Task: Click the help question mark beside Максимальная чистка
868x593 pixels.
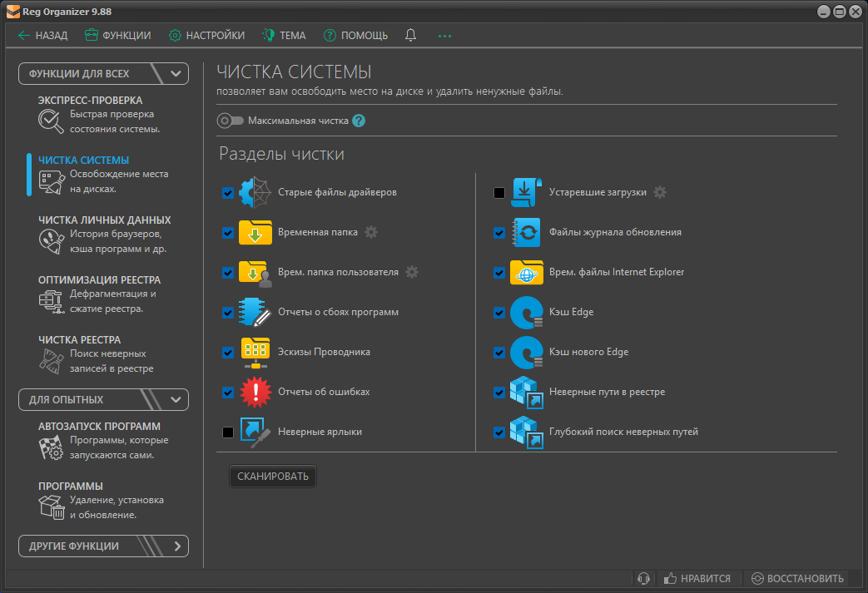Action: tap(359, 121)
